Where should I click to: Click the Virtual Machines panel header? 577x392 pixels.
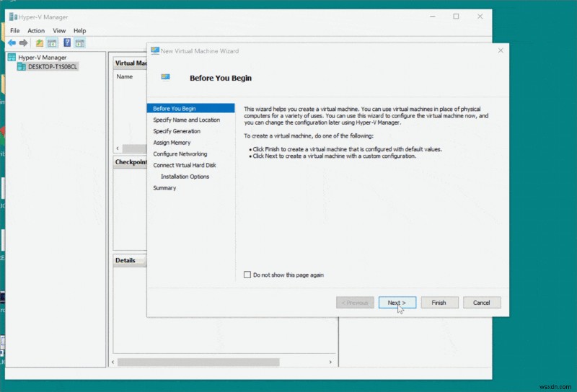click(130, 63)
